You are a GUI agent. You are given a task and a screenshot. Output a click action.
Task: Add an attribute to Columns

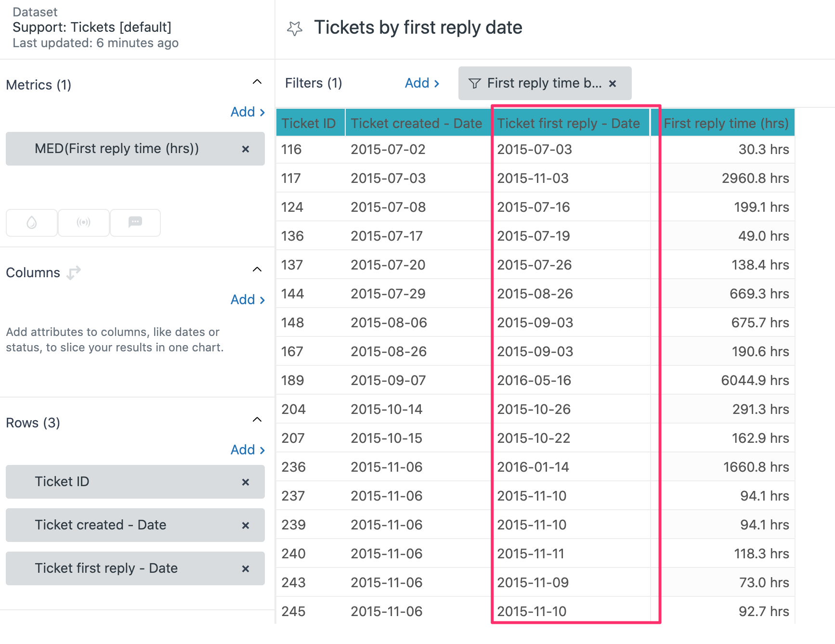point(248,300)
